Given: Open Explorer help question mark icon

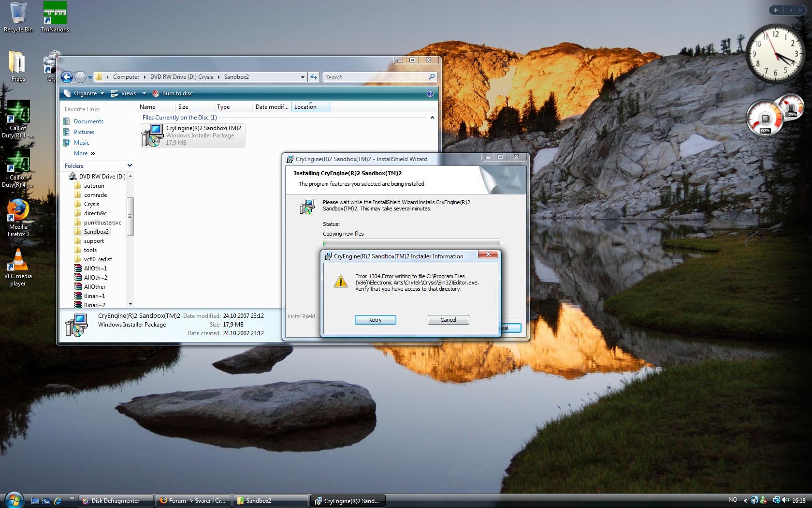Looking at the screenshot, I should pyautogui.click(x=430, y=93).
